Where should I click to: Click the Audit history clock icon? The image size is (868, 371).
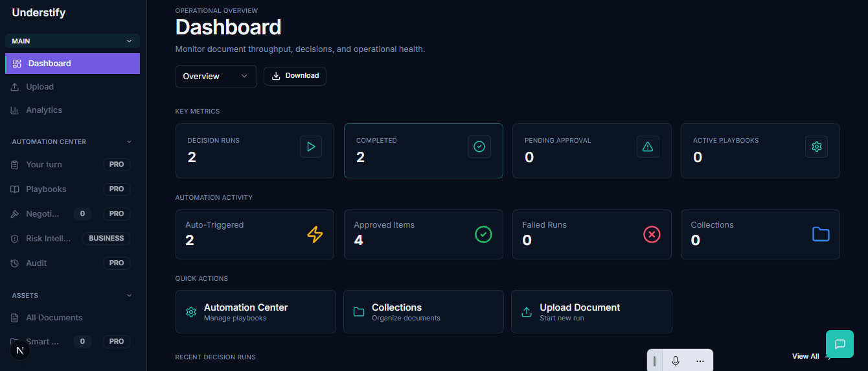tap(15, 263)
